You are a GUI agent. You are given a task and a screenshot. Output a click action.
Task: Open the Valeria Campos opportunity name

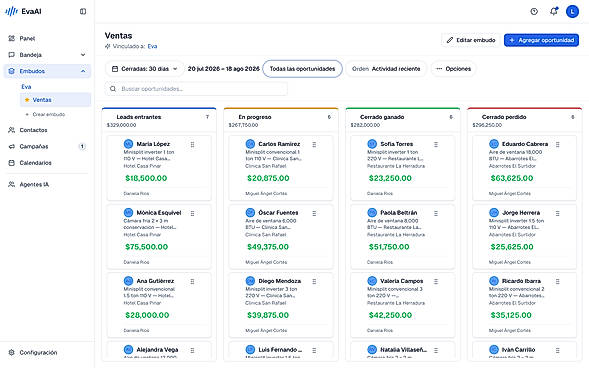(402, 281)
